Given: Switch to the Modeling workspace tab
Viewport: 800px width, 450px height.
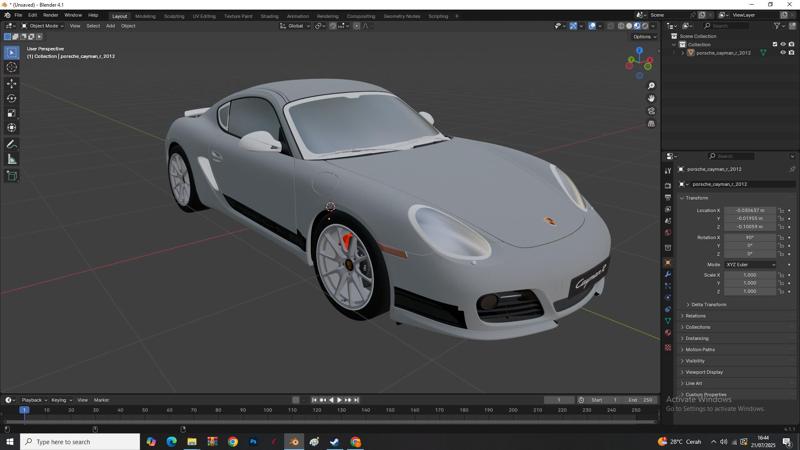Looking at the screenshot, I should pyautogui.click(x=145, y=16).
